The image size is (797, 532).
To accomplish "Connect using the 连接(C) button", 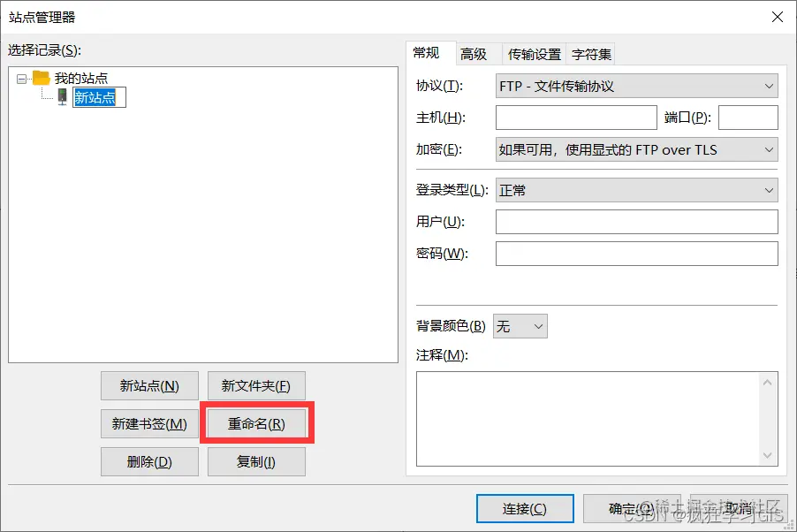I will click(x=525, y=509).
